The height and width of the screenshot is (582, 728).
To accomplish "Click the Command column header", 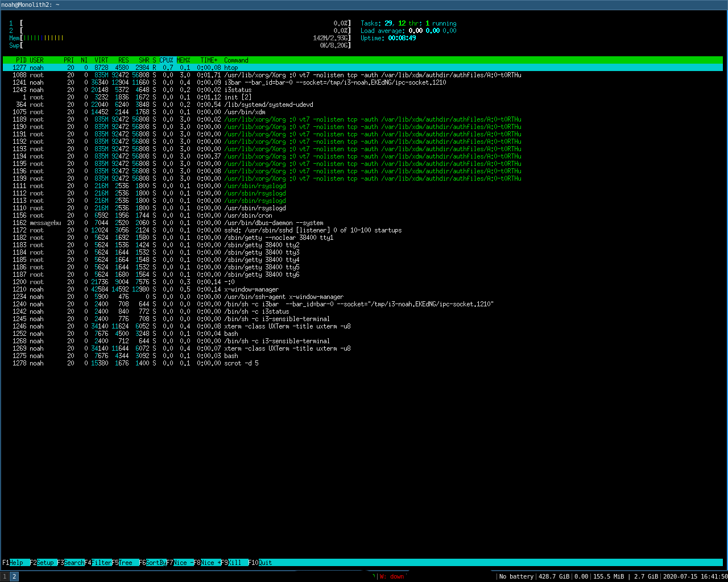I will tap(236, 60).
